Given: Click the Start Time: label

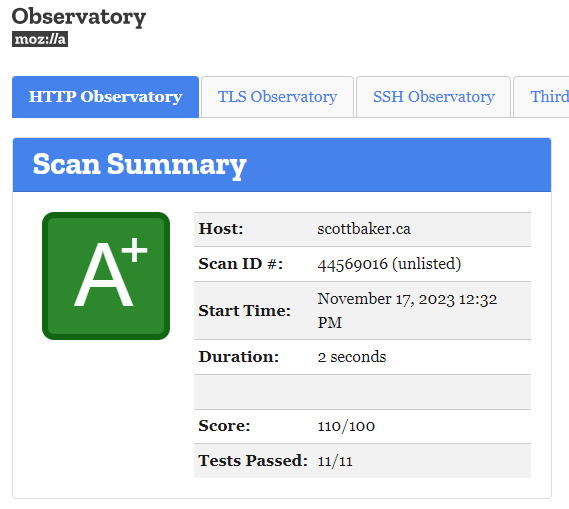Looking at the screenshot, I should pyautogui.click(x=245, y=311).
